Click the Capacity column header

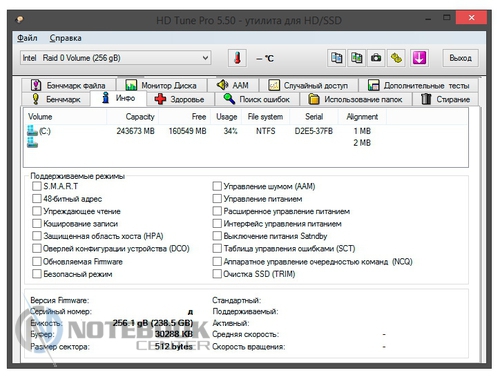tap(132, 117)
